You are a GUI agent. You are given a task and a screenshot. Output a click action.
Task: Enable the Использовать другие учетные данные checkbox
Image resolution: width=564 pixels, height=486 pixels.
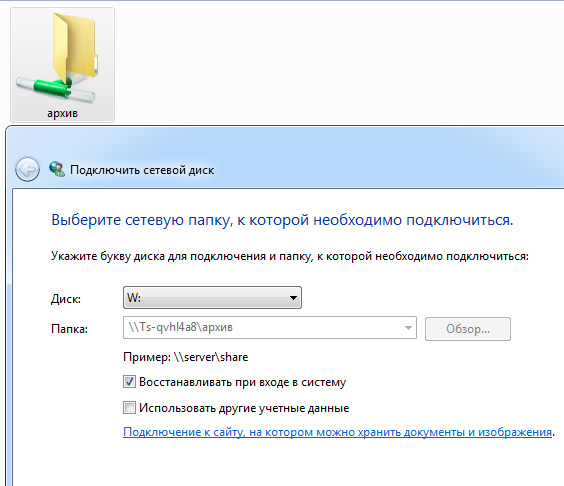(129, 408)
